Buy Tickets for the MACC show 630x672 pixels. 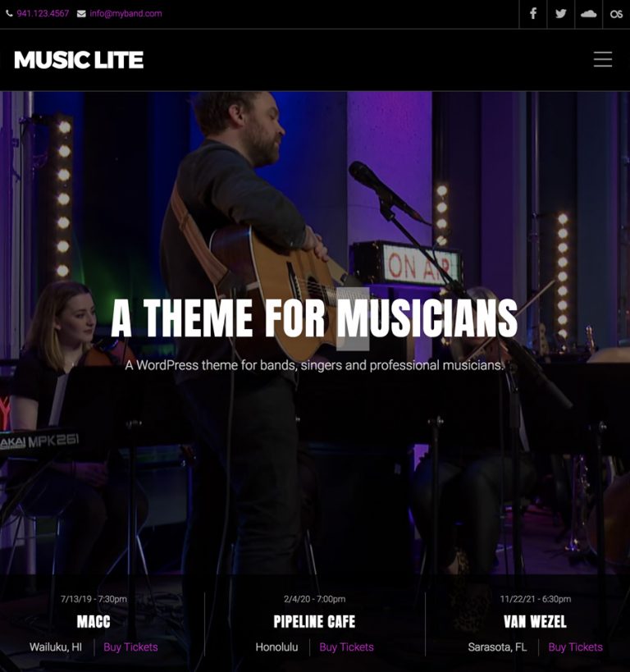[x=130, y=647]
